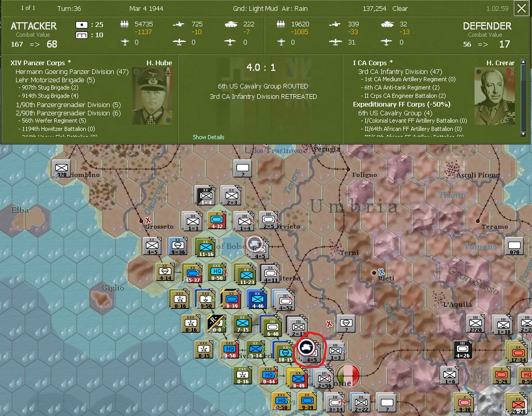Screen dimensions: 532x416
Task: Select the blue 4-46 infantry counter
Action: pos(257,299)
